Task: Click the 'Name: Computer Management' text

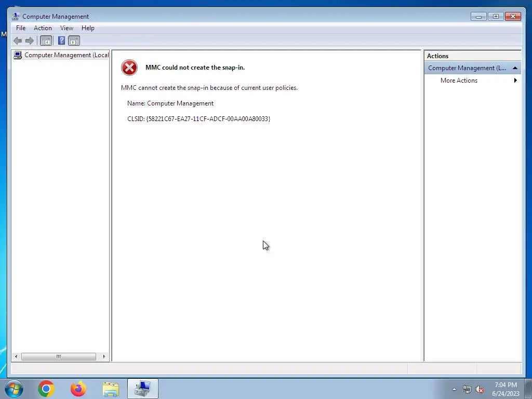Action: pyautogui.click(x=170, y=103)
